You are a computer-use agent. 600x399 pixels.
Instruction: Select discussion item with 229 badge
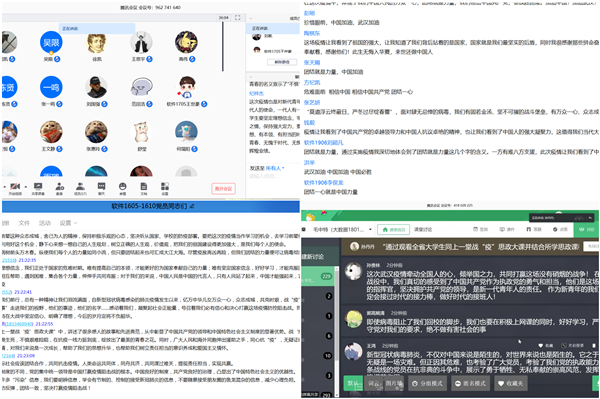pyautogui.click(x=317, y=276)
